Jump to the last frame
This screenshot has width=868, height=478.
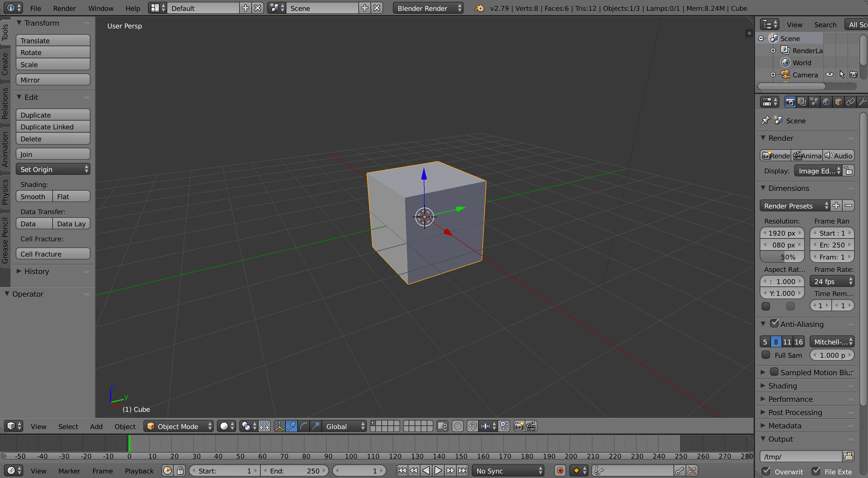[463, 470]
